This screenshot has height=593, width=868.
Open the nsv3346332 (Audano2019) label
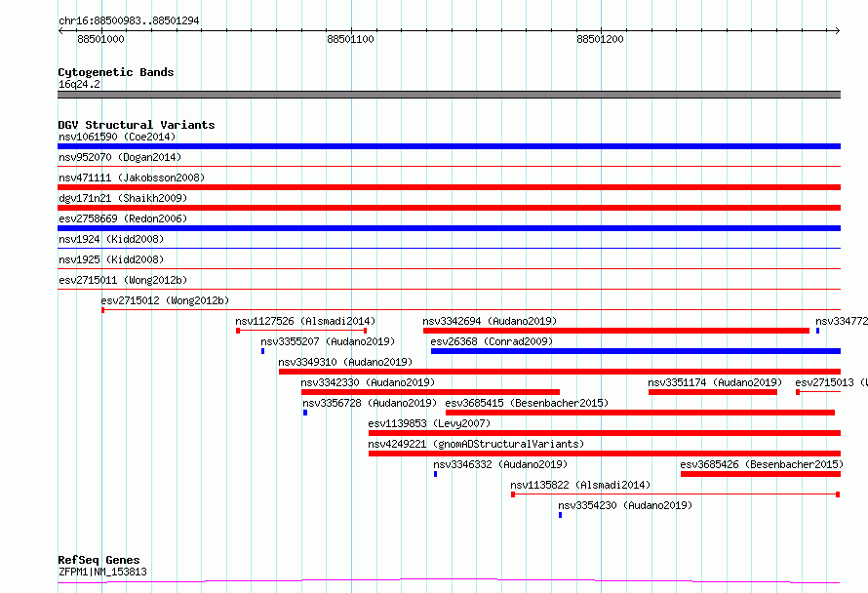tap(500, 464)
